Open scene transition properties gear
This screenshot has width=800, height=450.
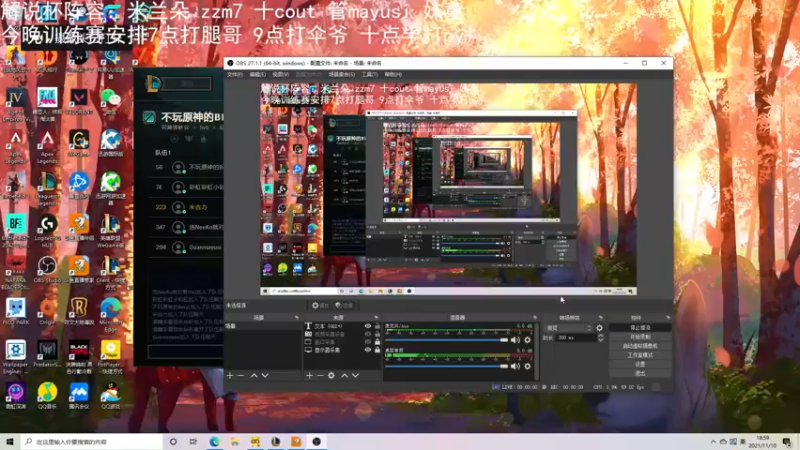(x=599, y=328)
